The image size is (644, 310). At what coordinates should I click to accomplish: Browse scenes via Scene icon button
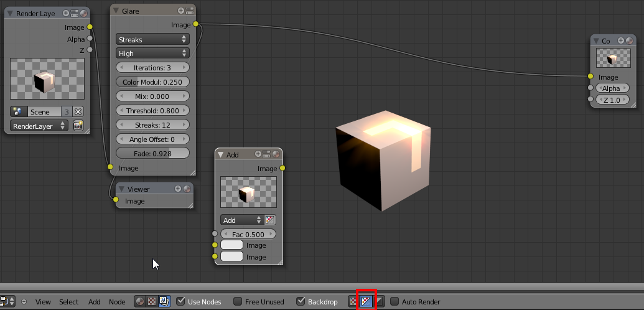18,111
